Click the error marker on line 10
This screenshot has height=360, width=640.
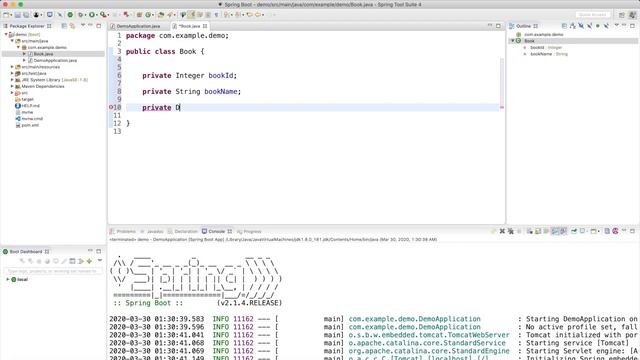(111, 107)
